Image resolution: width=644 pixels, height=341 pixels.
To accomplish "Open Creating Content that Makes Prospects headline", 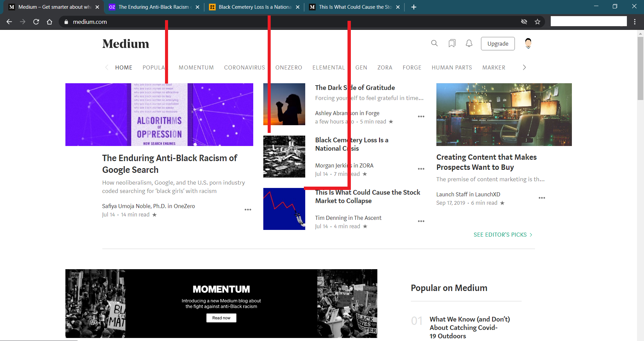I will 486,162.
